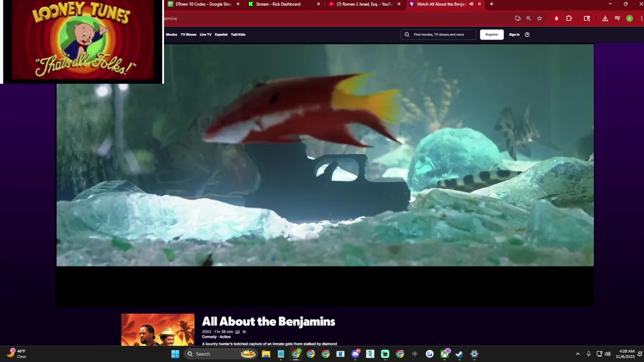
Task: Open Chrome icon with green badge in taskbar
Action: [x=296, y=354]
